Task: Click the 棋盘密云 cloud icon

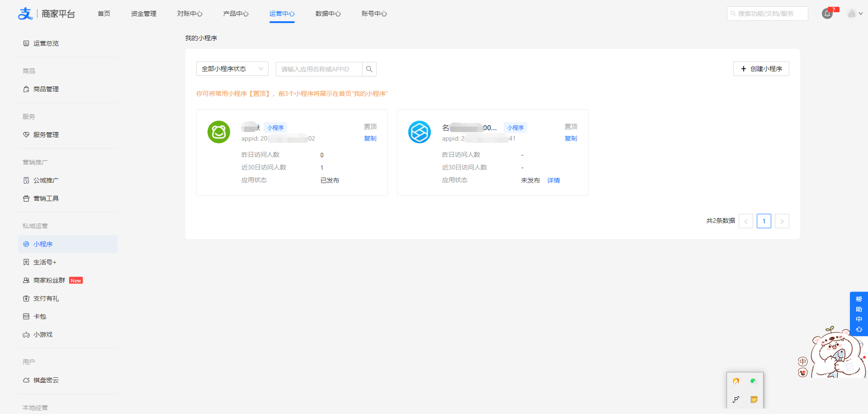Action: 26,380
